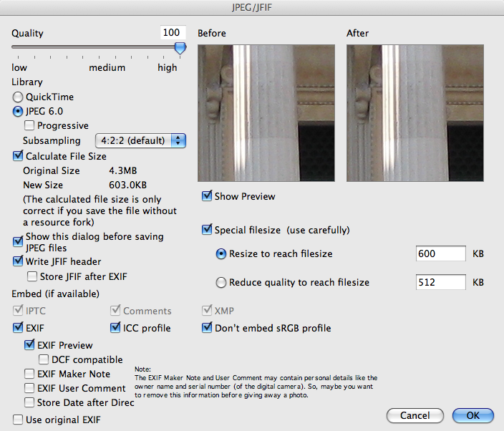Screen dimensions: 504x431
Task: Check the EXIF Maker Note box
Action: pos(29,374)
